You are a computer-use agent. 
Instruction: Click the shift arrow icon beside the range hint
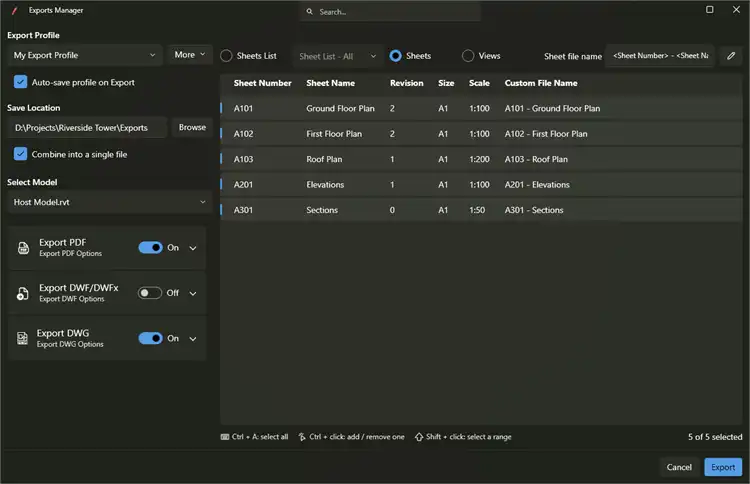pos(419,437)
